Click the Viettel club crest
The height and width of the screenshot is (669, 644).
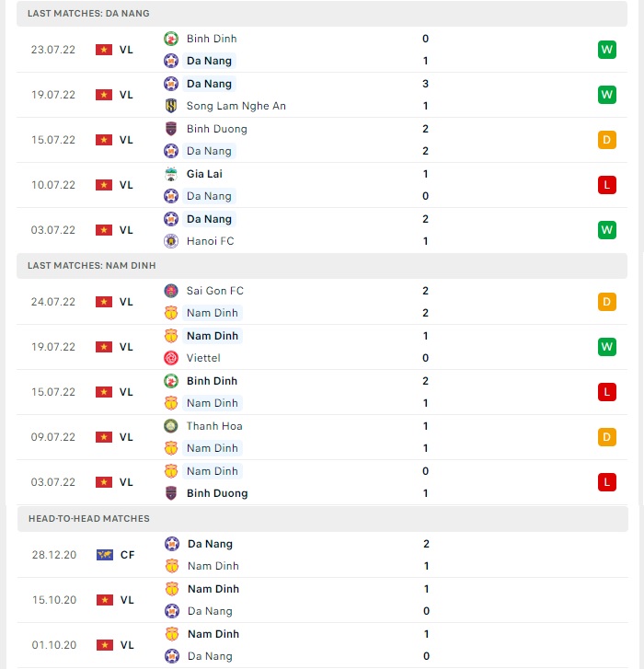[171, 358]
